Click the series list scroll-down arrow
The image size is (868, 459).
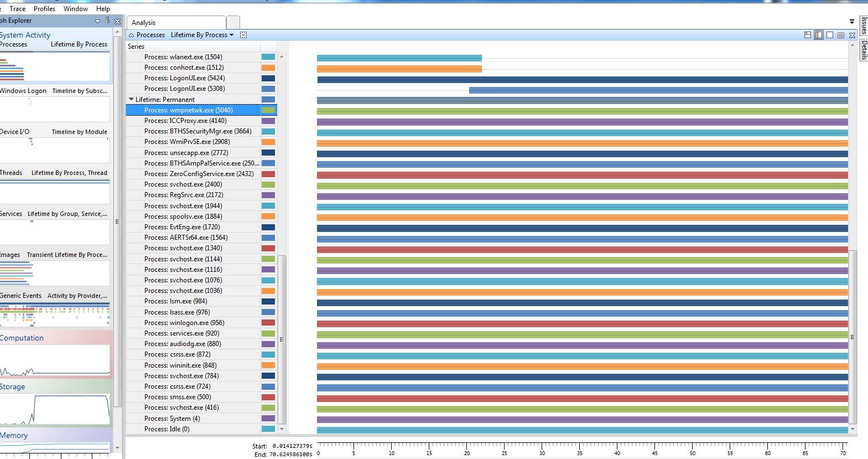point(282,429)
